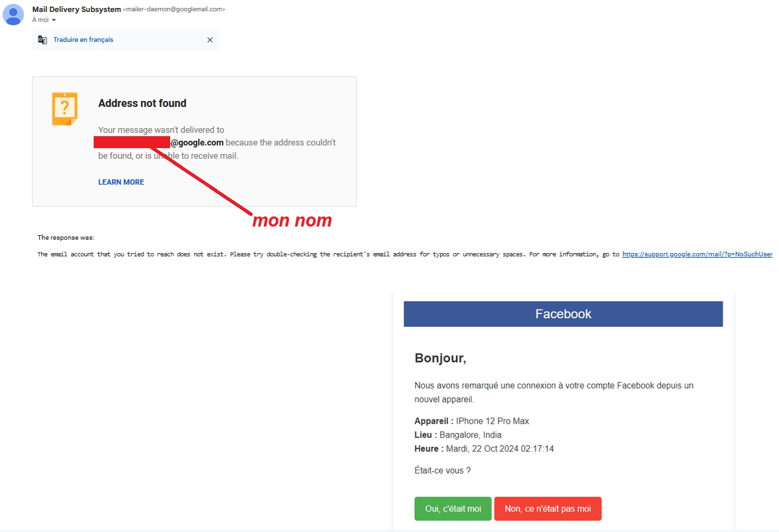Viewport: 779px width, 532px height.
Task: Click 'The response was:' text
Action: point(66,238)
